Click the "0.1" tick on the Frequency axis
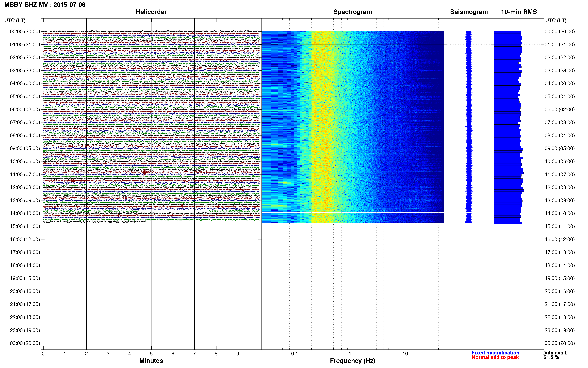The width and height of the screenshot is (588, 368). point(295,354)
